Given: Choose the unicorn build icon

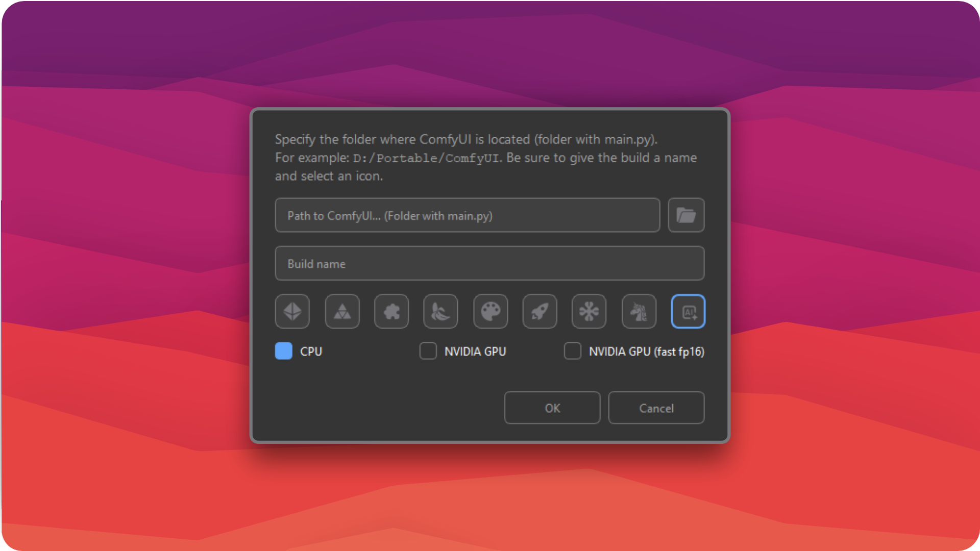Looking at the screenshot, I should [x=639, y=311].
